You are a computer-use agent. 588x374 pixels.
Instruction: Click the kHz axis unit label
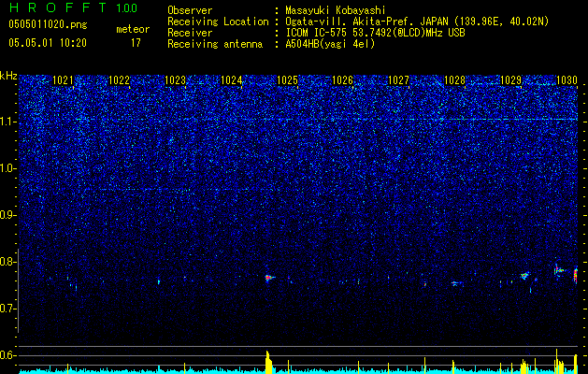click(x=8, y=76)
